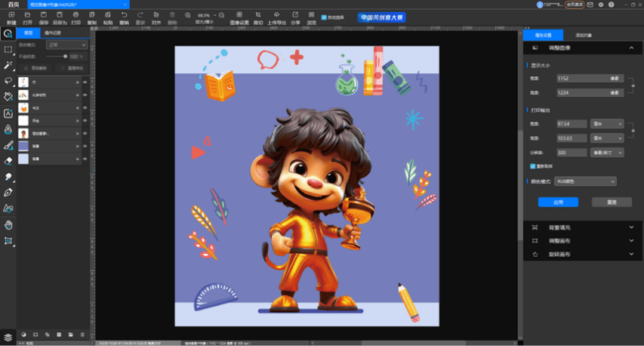Image resolution: width=644 pixels, height=346 pixels.
Task: Toggle the 自动选择 auto-select checkbox
Action: click(x=325, y=17)
